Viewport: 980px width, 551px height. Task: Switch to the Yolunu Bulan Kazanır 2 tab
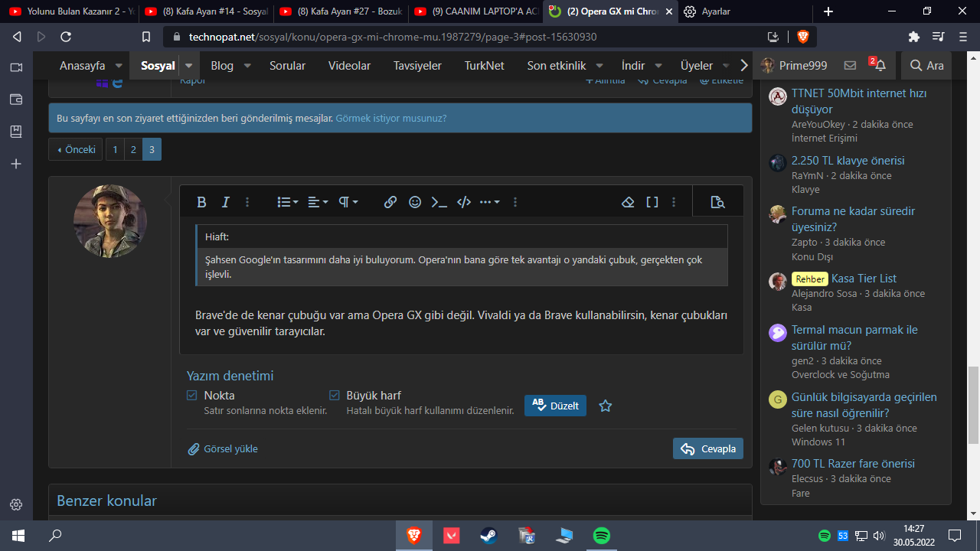tap(70, 11)
